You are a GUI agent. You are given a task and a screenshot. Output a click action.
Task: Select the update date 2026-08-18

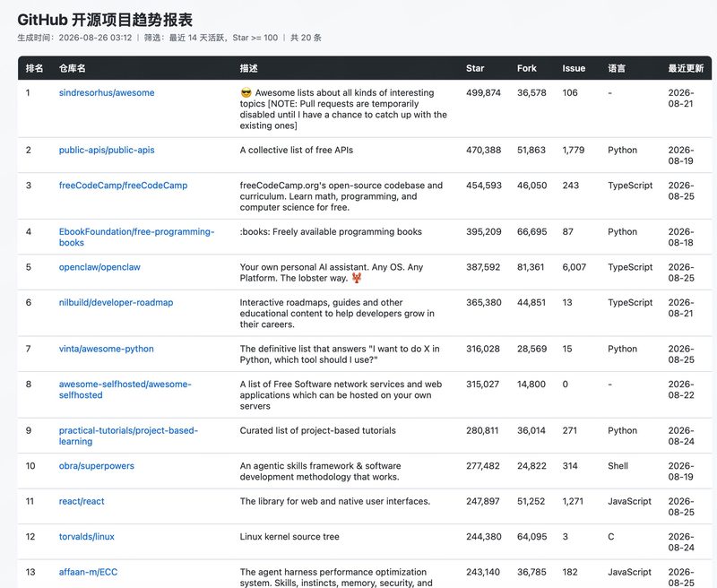click(681, 238)
